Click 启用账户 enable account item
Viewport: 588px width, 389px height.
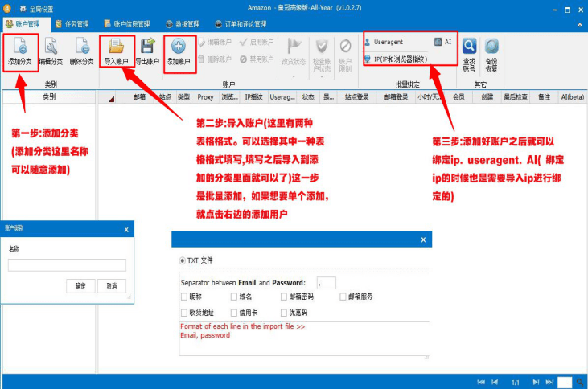[x=257, y=42]
